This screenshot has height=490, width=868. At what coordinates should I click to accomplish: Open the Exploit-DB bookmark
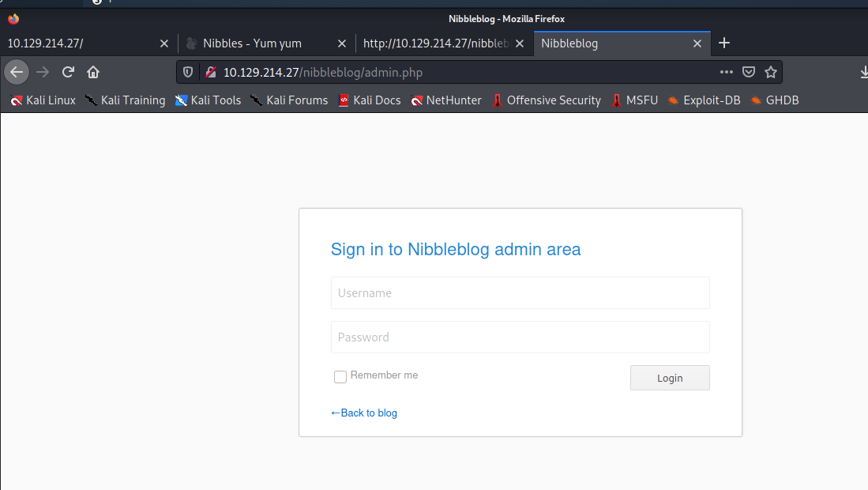704,100
